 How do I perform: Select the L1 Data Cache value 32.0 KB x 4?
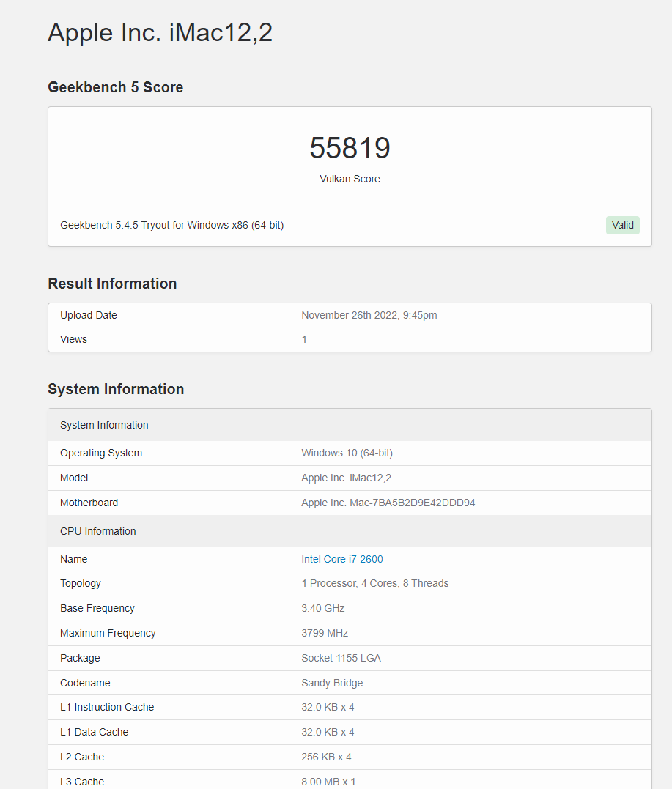pyautogui.click(x=328, y=732)
